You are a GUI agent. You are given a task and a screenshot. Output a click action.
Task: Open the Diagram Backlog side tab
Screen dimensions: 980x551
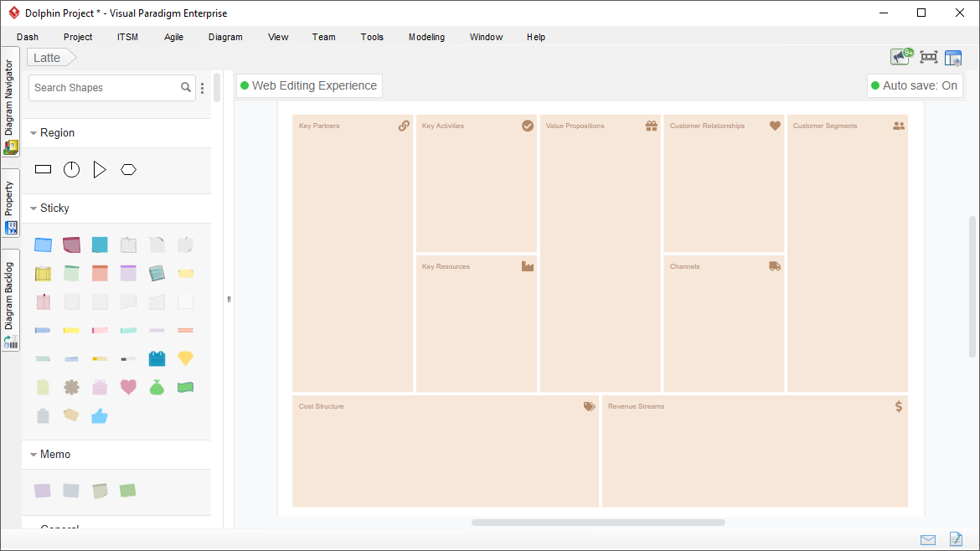pos(10,300)
